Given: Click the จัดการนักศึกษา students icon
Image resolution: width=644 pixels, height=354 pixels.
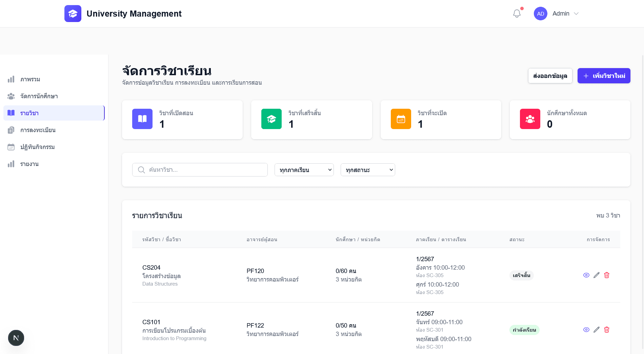Looking at the screenshot, I should coord(11,96).
